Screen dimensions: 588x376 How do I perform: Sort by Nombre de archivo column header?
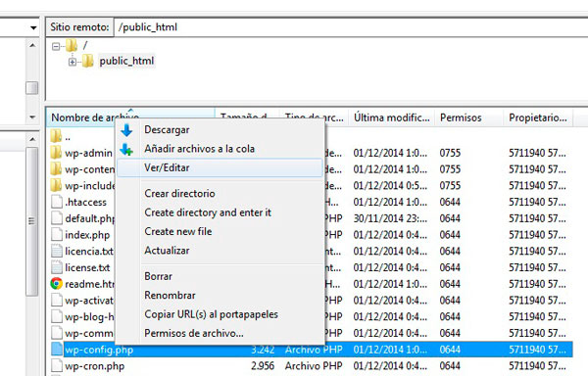[x=130, y=117]
